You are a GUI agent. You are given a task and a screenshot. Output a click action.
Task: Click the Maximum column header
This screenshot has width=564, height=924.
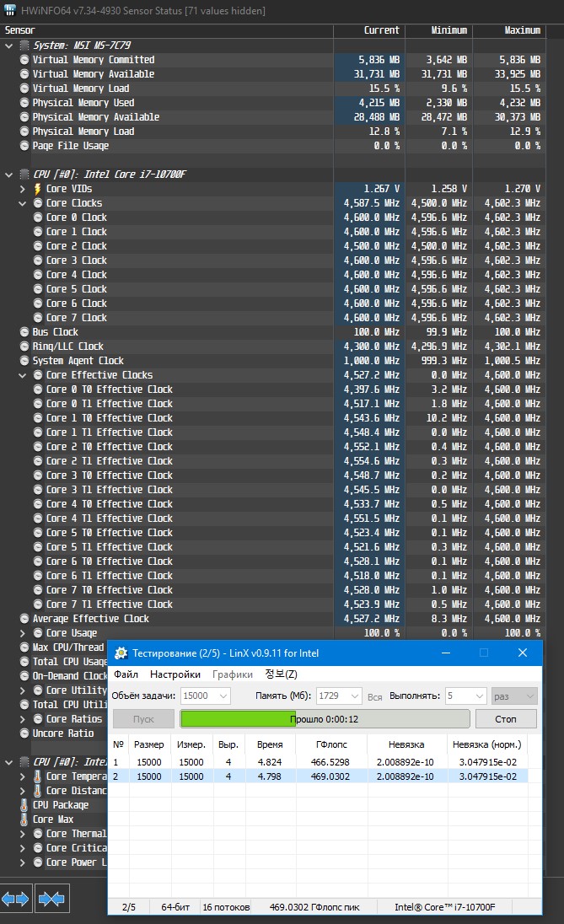pos(508,30)
